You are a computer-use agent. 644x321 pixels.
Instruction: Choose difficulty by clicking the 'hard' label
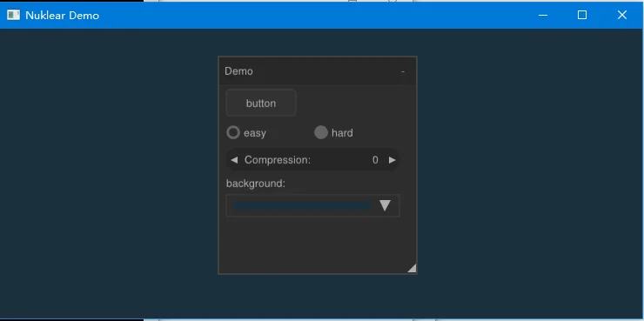coord(342,133)
